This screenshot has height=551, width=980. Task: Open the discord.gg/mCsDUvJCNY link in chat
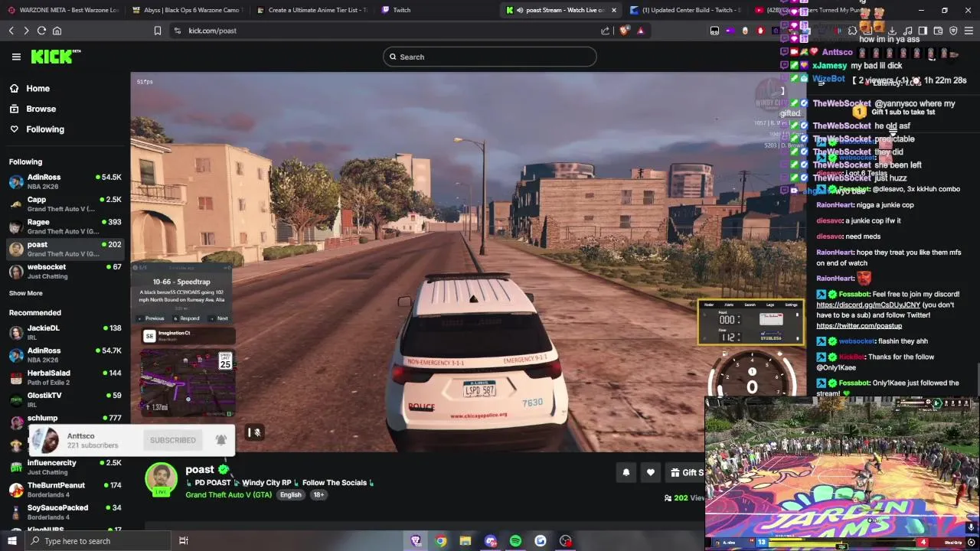pos(868,305)
